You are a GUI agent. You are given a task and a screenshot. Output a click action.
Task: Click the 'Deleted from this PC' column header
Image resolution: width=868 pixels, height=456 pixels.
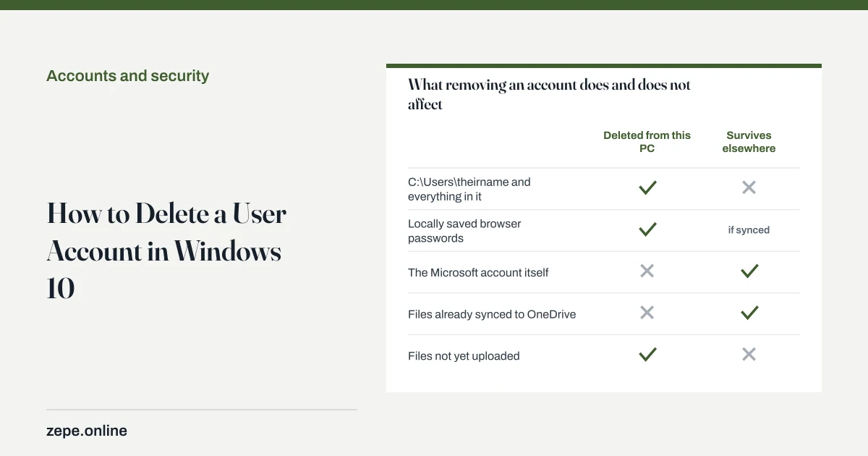[x=647, y=142]
